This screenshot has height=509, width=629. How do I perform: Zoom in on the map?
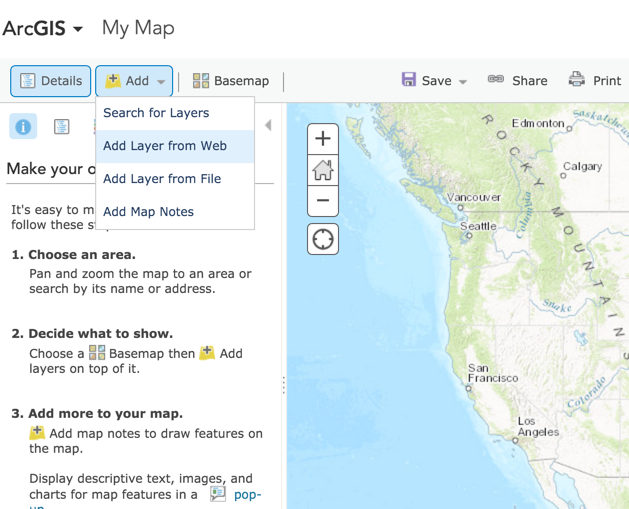[322, 139]
